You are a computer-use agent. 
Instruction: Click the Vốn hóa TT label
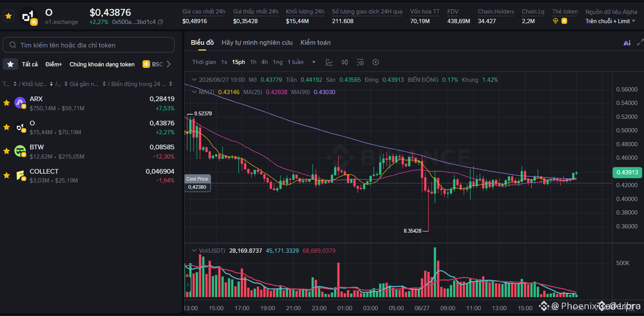(x=425, y=12)
